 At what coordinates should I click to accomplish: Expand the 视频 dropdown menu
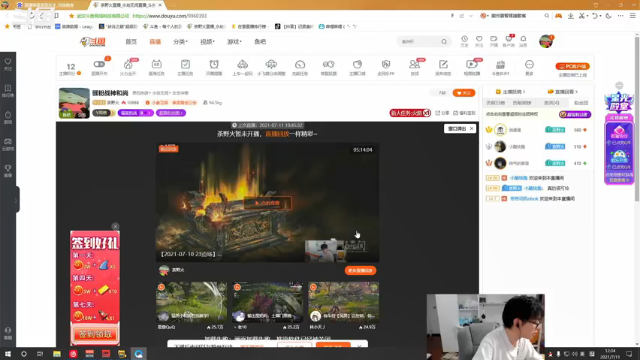point(207,42)
